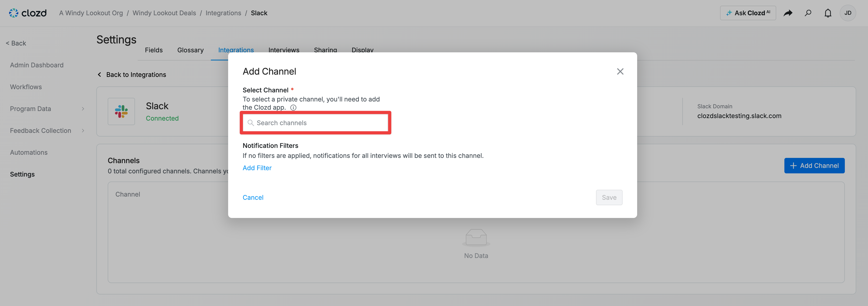Open Automations in the sidebar
Image resolution: width=868 pixels, height=306 pixels.
29,152
